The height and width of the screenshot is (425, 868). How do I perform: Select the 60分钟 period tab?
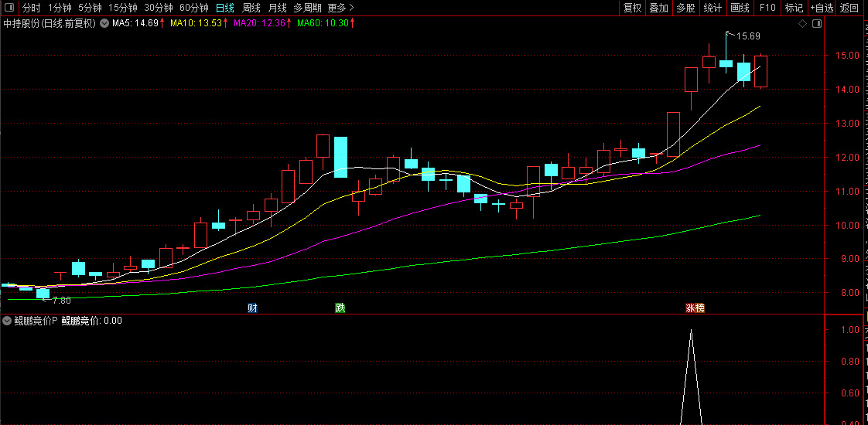(x=193, y=8)
